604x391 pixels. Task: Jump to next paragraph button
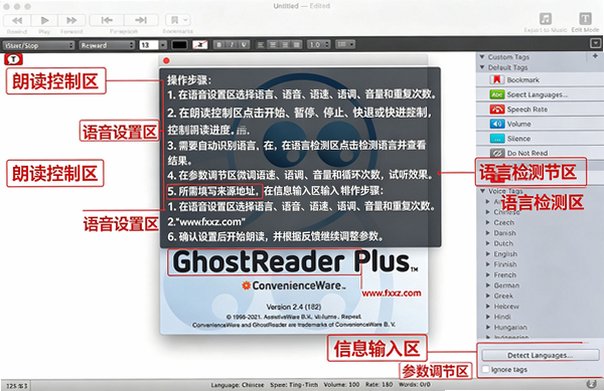141,20
